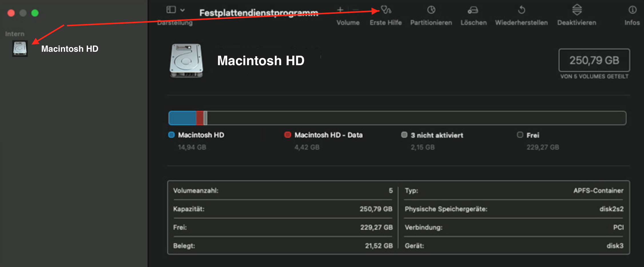Click the 250,79 GB capacity box

[x=594, y=60]
